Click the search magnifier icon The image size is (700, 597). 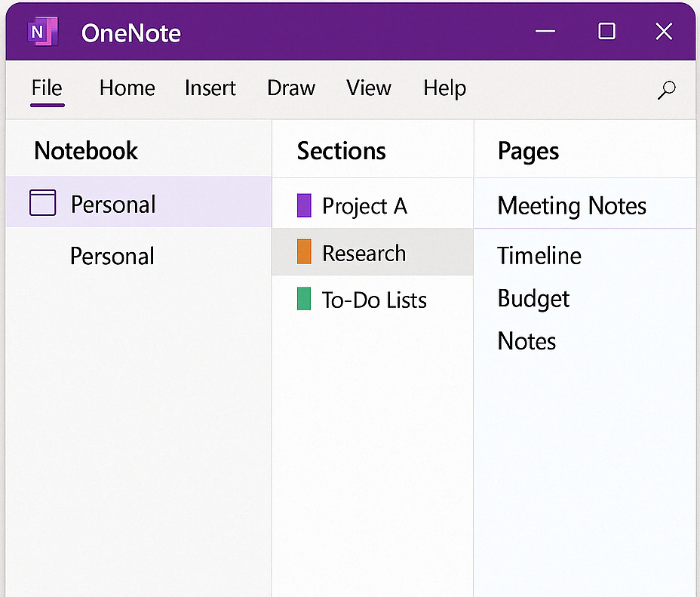tap(666, 89)
